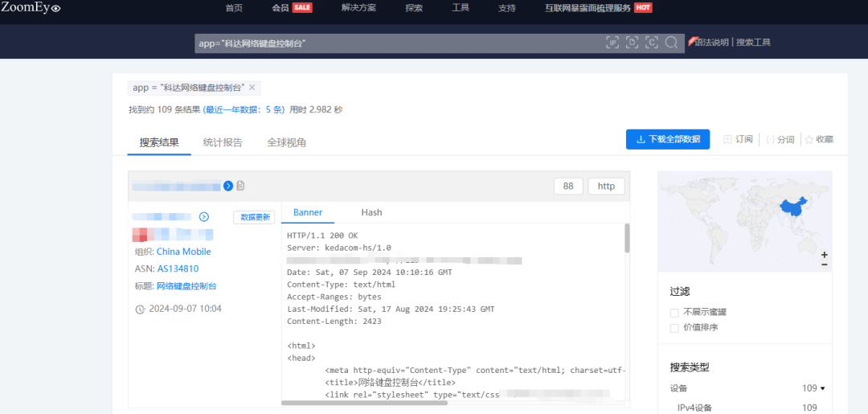Select the Banner tab
Screen dimensions: 868x414
point(308,212)
